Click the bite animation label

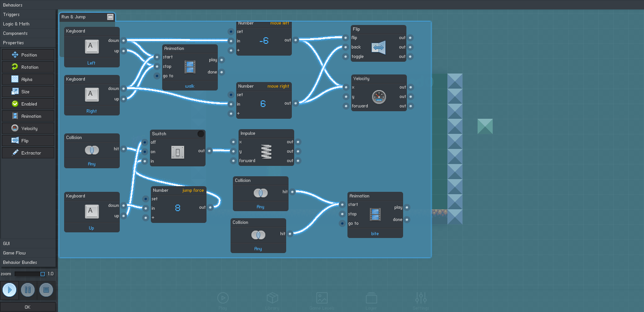[375, 234]
